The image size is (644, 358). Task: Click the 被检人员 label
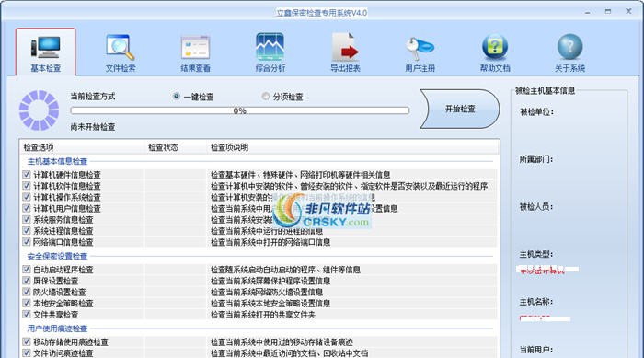(x=536, y=207)
